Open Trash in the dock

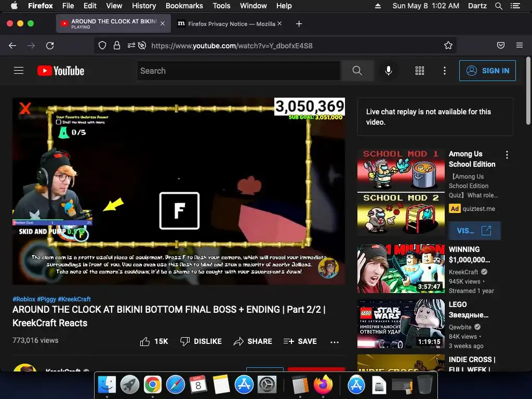pos(424,385)
